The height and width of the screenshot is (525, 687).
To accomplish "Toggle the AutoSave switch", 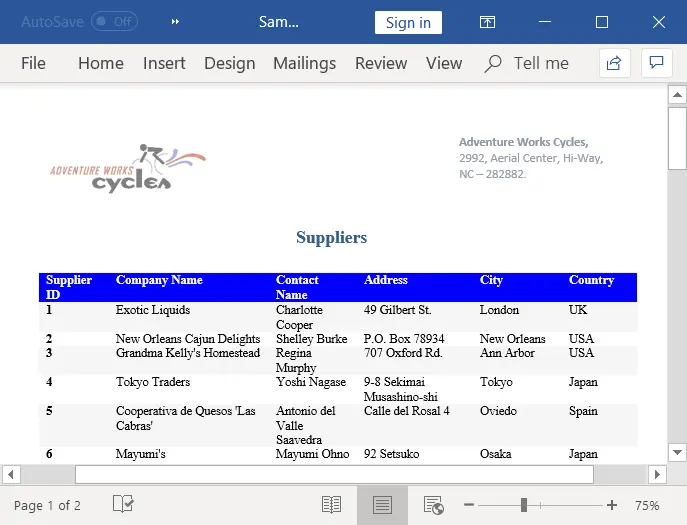I will 114,21.
